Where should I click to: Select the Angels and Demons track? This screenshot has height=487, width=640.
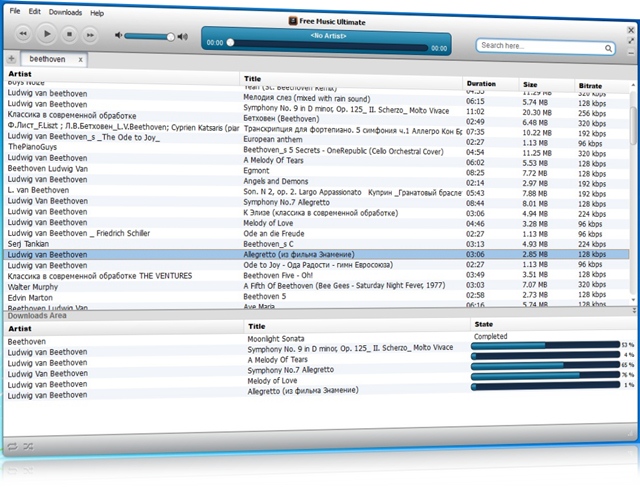276,181
